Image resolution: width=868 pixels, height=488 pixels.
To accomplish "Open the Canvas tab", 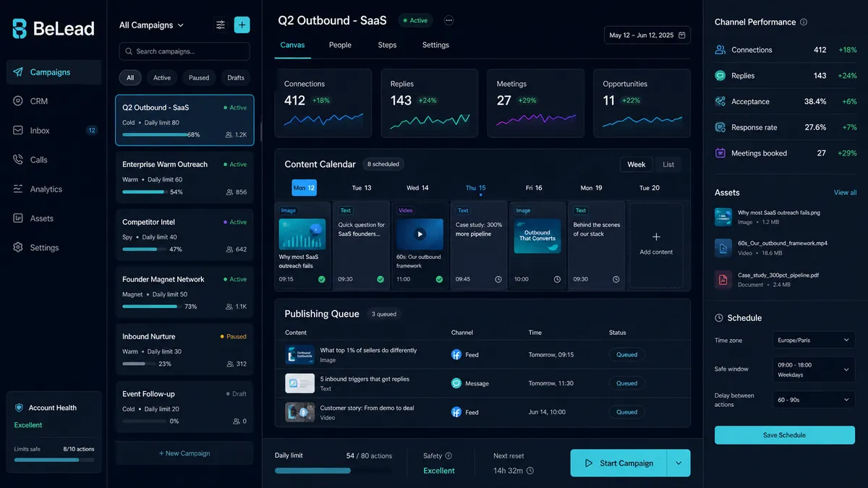I will pos(292,45).
